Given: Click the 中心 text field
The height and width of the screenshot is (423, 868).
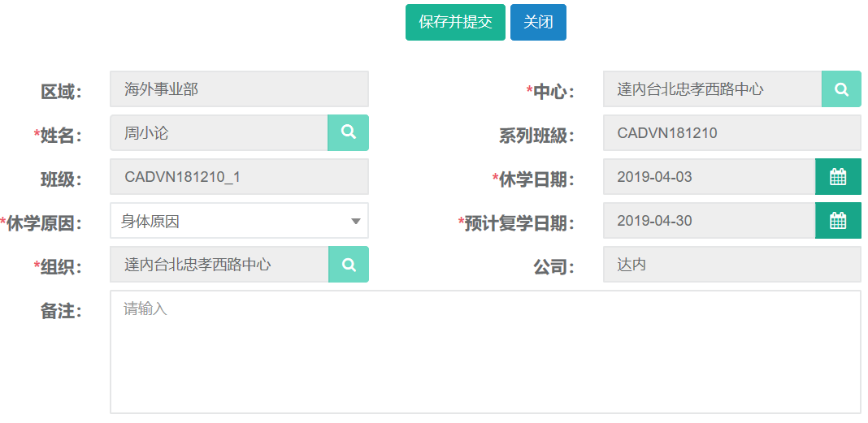Looking at the screenshot, I should tap(712, 89).
